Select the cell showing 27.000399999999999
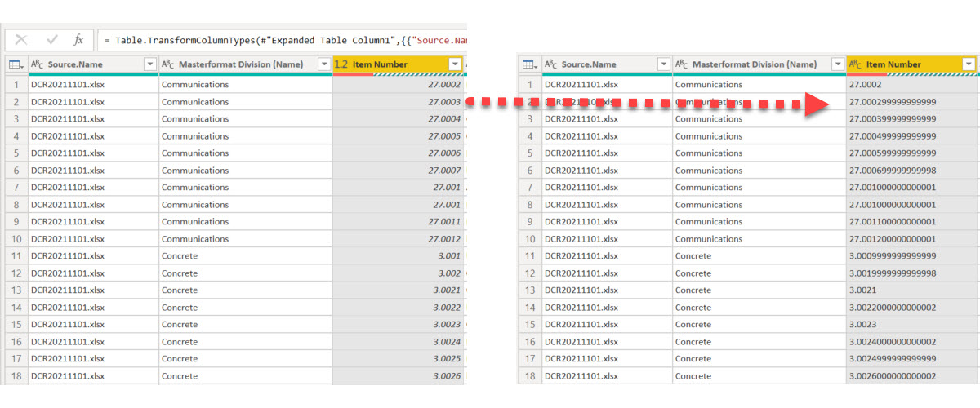 [x=912, y=119]
